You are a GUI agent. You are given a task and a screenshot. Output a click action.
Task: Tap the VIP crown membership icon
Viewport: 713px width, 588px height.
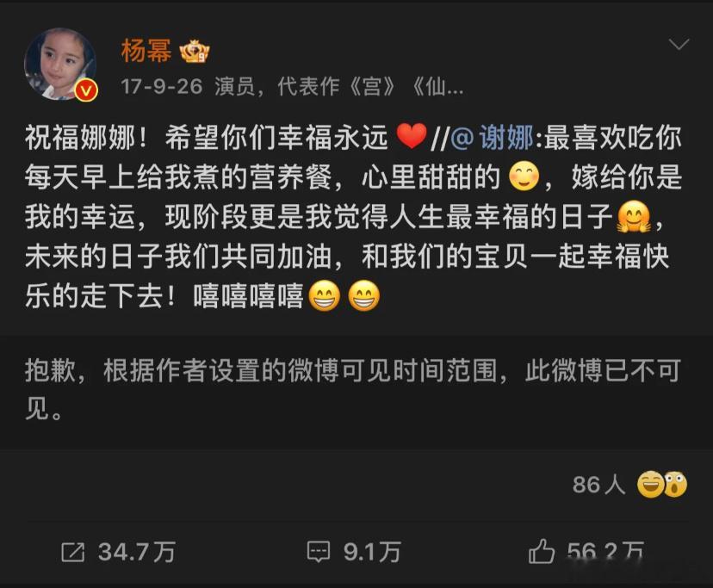point(195,51)
